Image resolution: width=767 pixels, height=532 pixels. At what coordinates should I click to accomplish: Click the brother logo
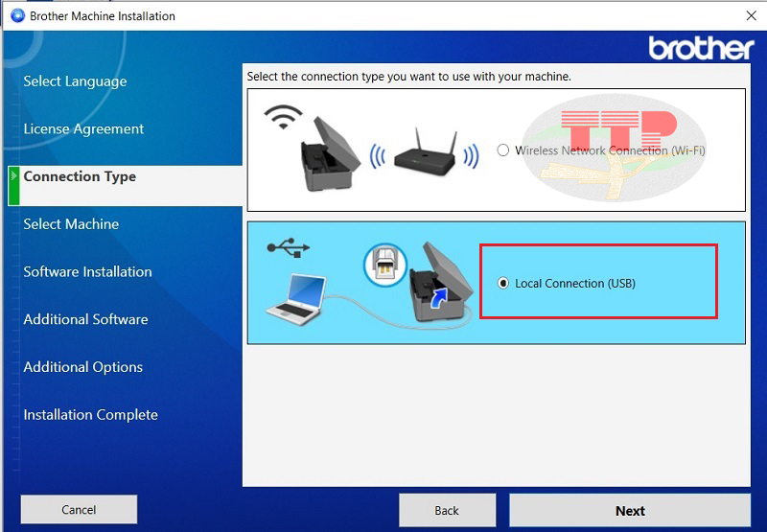click(701, 48)
